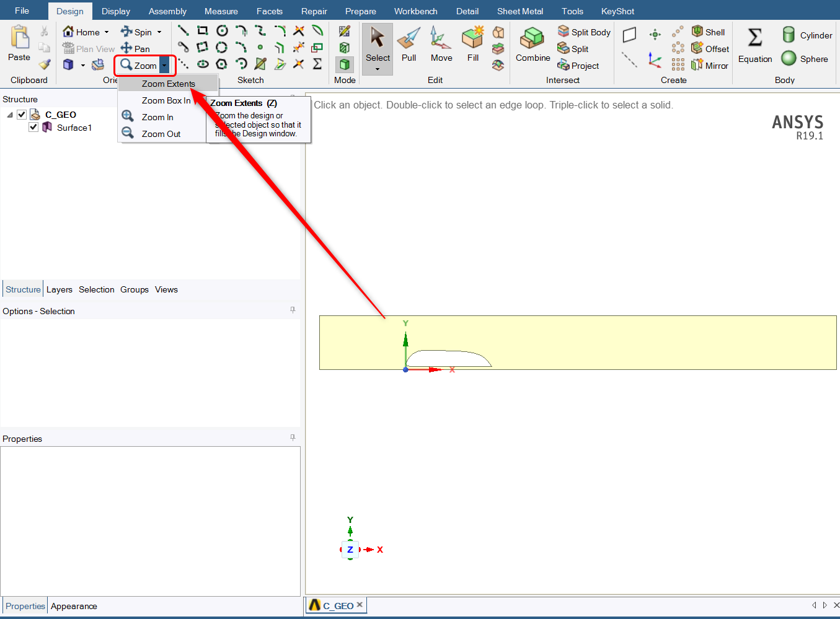Open the Select tool dropdown arrow

[378, 69]
